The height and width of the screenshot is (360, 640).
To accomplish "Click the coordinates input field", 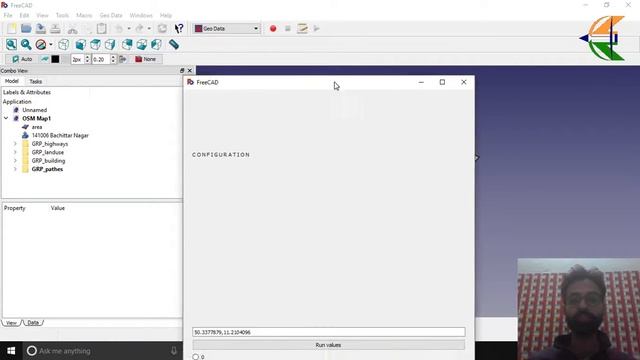I will click(329, 332).
